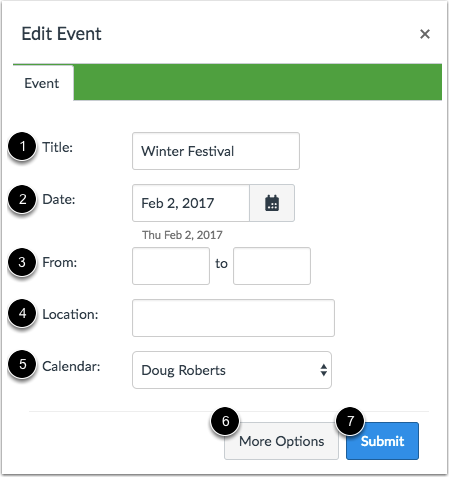Screen dimensions: 449x477
Task: Focus the Title field with Winter Festival
Action: (x=216, y=151)
